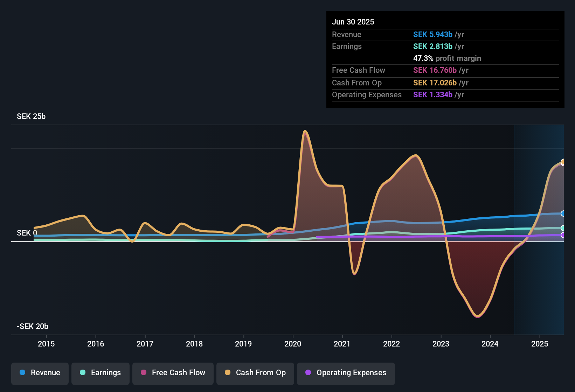The width and height of the screenshot is (575, 392).
Task: Toggle the Earnings series legend button
Action: coord(101,373)
